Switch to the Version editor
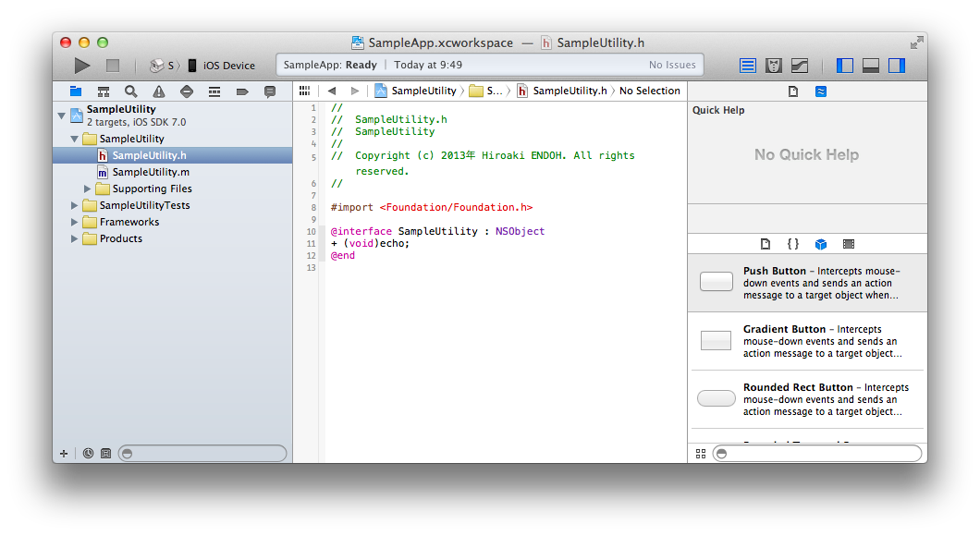Screen dimensions: 980x536 (800, 66)
